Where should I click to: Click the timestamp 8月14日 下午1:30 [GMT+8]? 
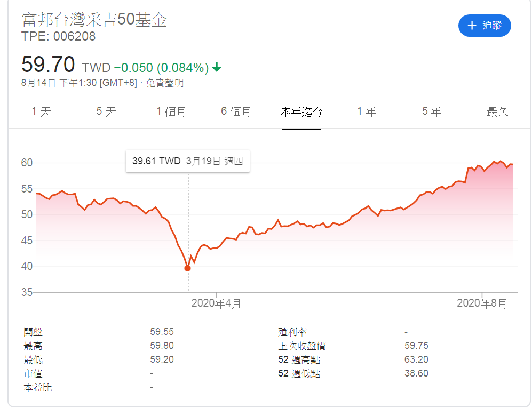pos(79,83)
